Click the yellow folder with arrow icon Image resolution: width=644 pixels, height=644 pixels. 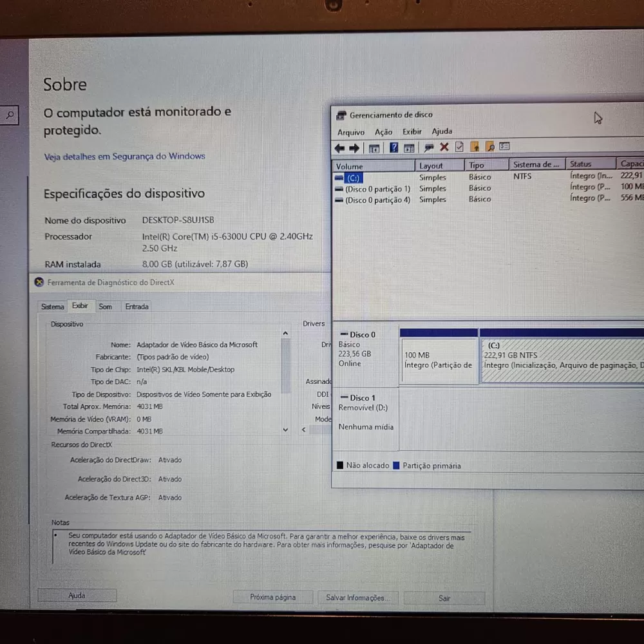coord(475,146)
